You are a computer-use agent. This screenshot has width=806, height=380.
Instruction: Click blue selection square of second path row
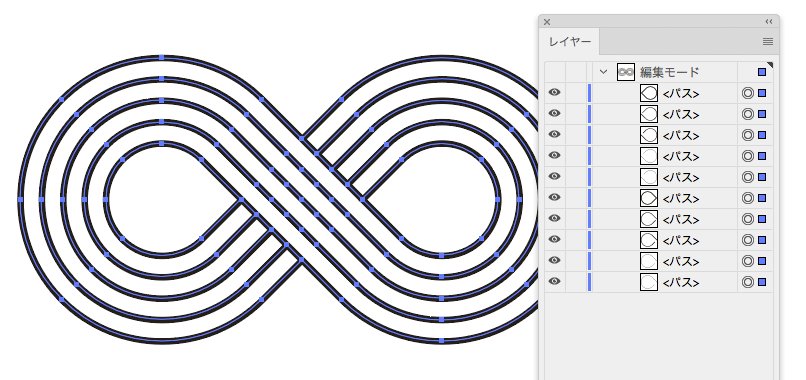coord(762,114)
